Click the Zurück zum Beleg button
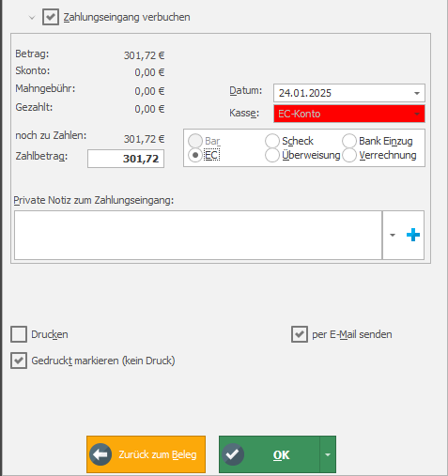 click(146, 454)
